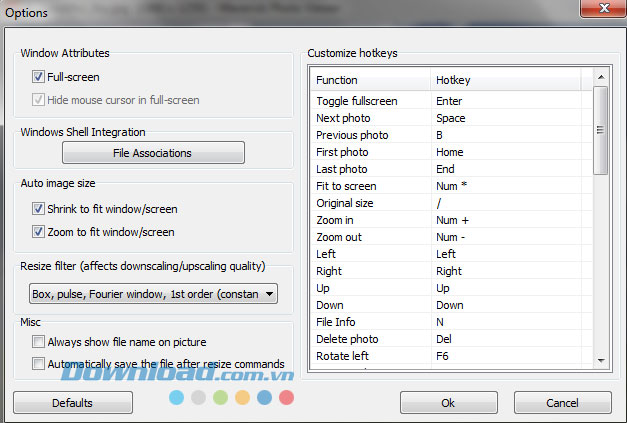Click the gray circle dot
627x423 pixels.
pos(198,397)
